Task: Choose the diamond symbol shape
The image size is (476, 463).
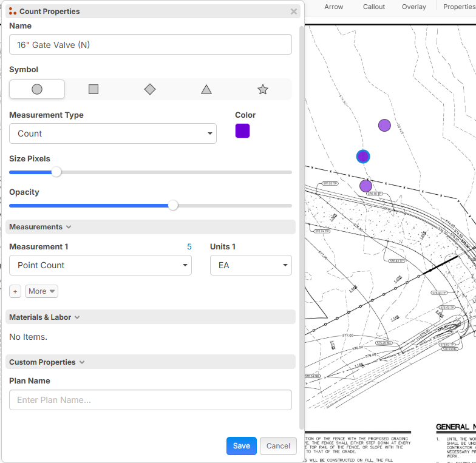Action: pos(150,89)
